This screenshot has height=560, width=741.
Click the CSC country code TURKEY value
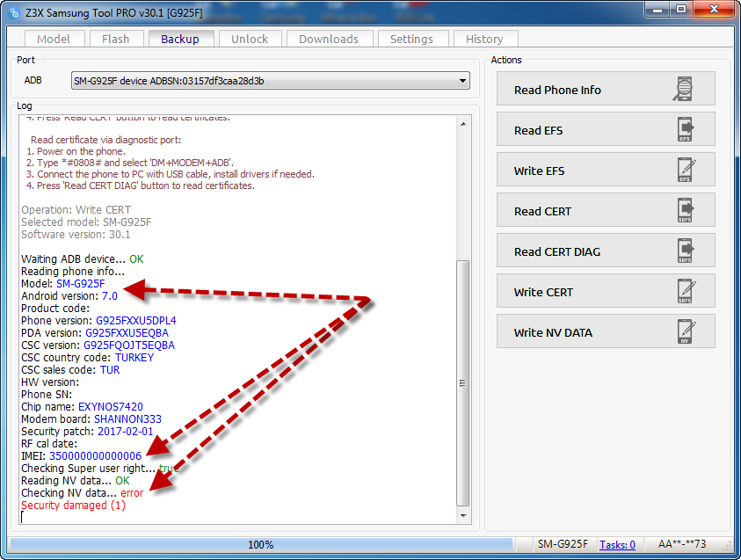pos(134,358)
